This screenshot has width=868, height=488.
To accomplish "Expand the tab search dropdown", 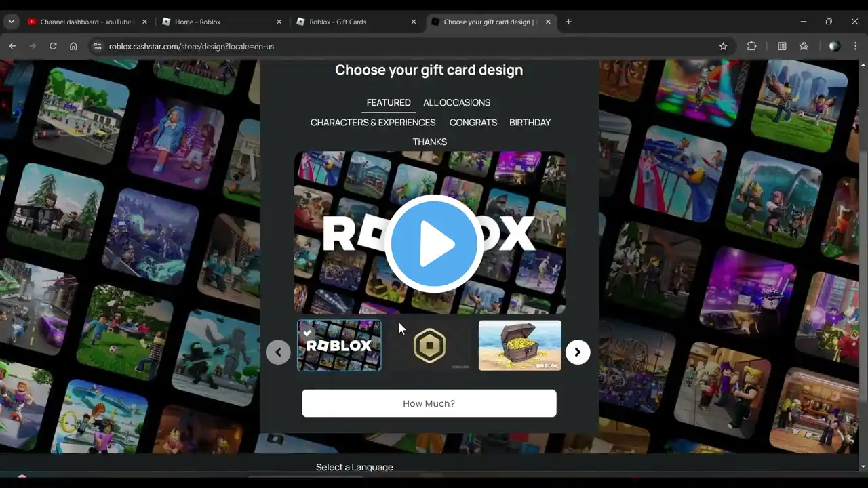I will click(12, 22).
